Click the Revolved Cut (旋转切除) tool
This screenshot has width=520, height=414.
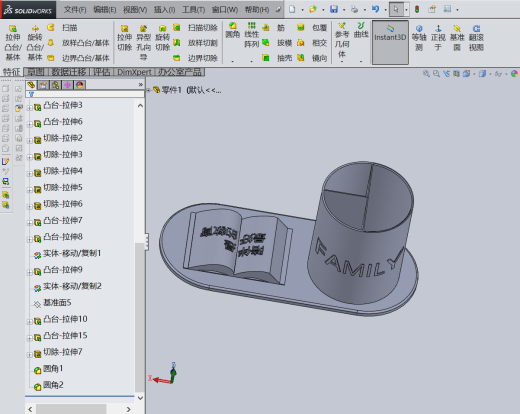click(x=163, y=38)
